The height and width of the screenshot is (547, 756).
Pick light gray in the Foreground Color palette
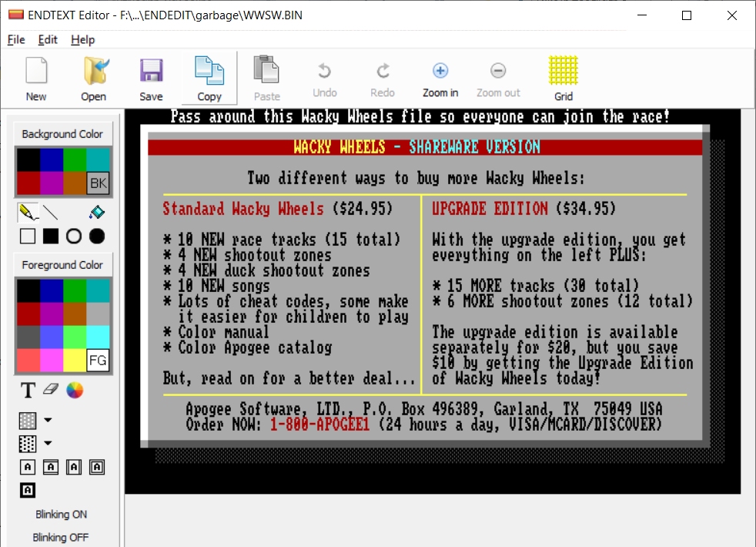point(98,314)
